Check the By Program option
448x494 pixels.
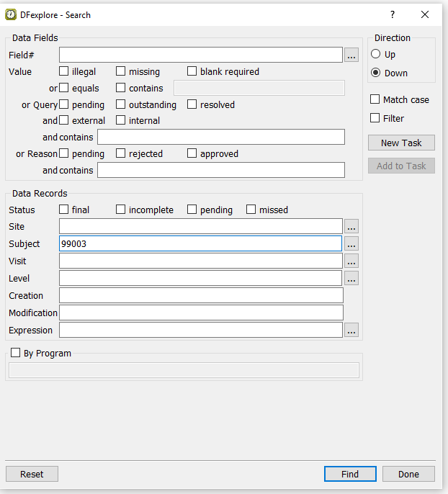click(16, 353)
